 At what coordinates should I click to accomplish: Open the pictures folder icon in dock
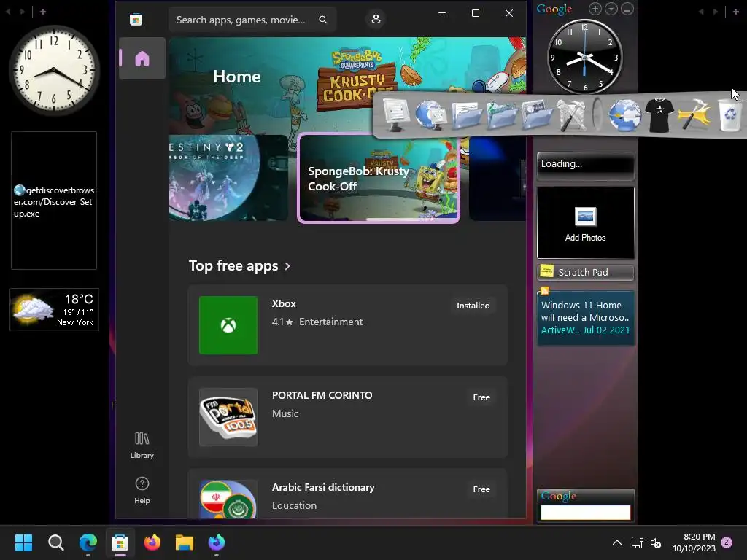pyautogui.click(x=537, y=114)
